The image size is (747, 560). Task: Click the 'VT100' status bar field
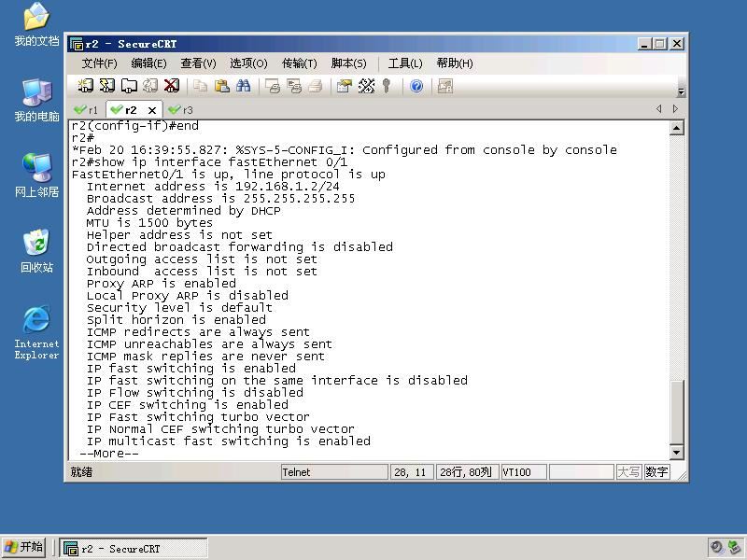tap(523, 472)
